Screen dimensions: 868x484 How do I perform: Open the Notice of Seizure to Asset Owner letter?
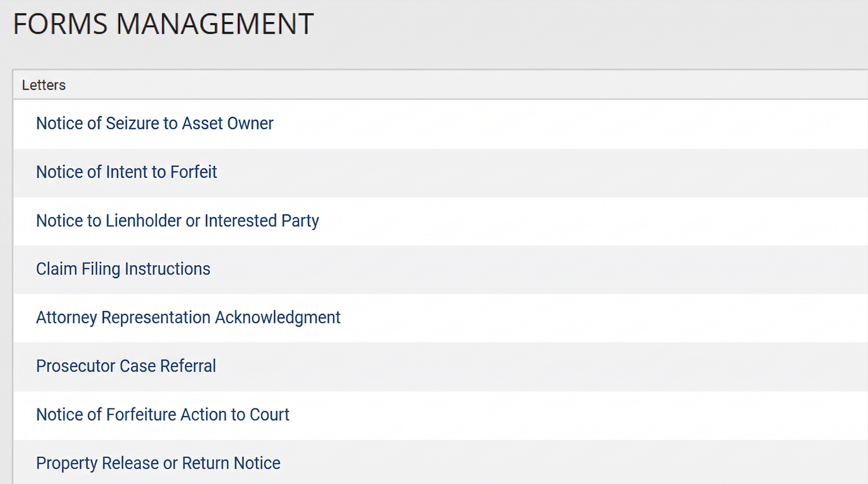[x=154, y=123]
